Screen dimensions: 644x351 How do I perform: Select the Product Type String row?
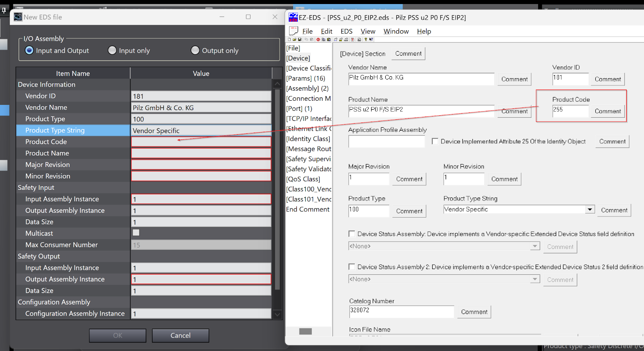click(x=73, y=130)
